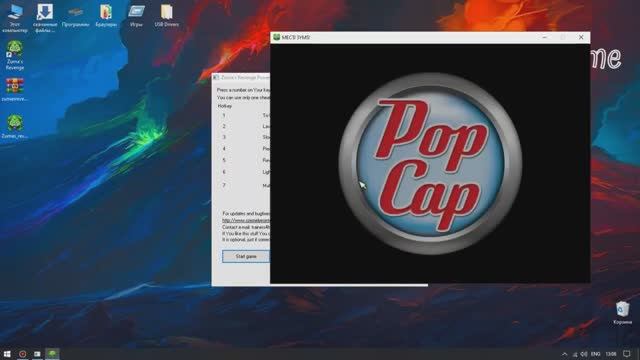Click the game window title bar icon
This screenshot has width=640, height=360.
pyautogui.click(x=276, y=37)
